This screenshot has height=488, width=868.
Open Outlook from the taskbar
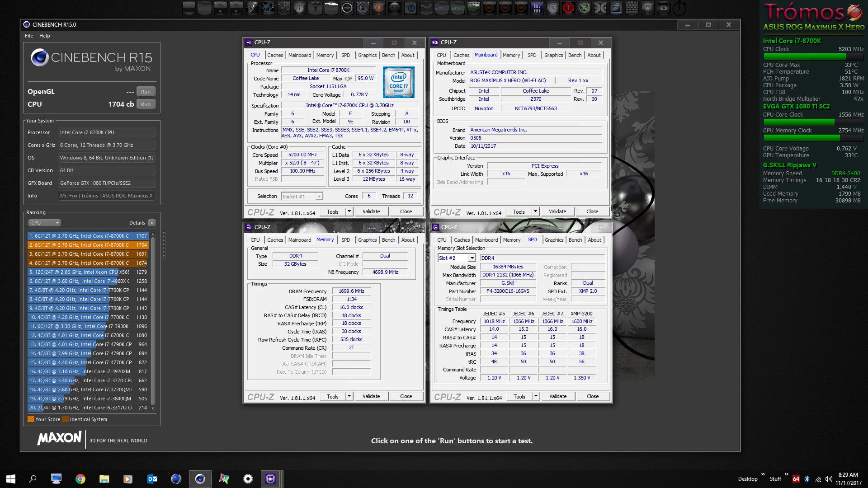pyautogui.click(x=152, y=479)
